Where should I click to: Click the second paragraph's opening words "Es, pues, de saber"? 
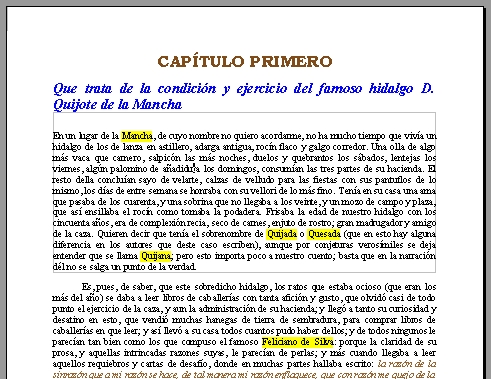coord(117,287)
